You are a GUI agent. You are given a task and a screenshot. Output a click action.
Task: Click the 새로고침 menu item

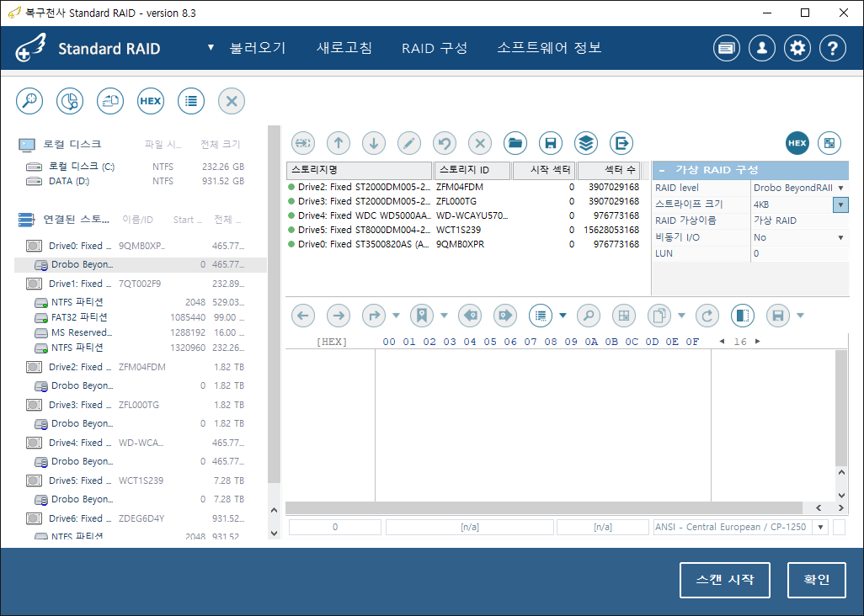click(344, 49)
